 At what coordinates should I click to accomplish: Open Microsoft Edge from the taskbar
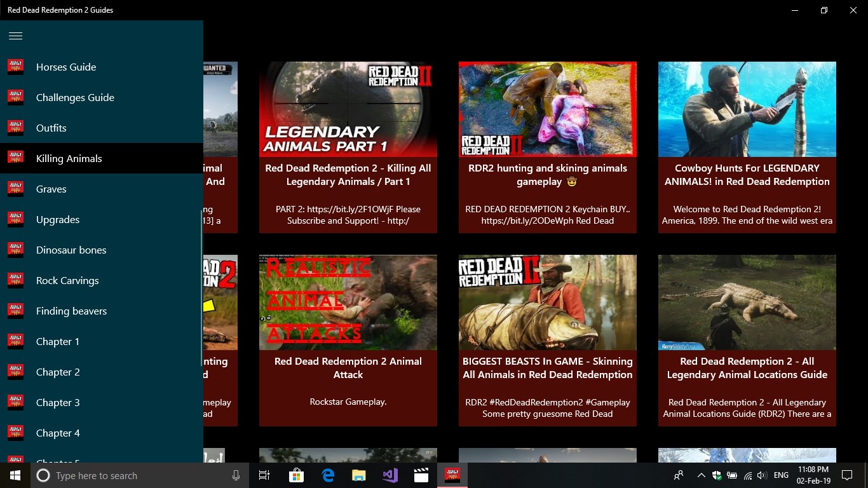[328, 475]
